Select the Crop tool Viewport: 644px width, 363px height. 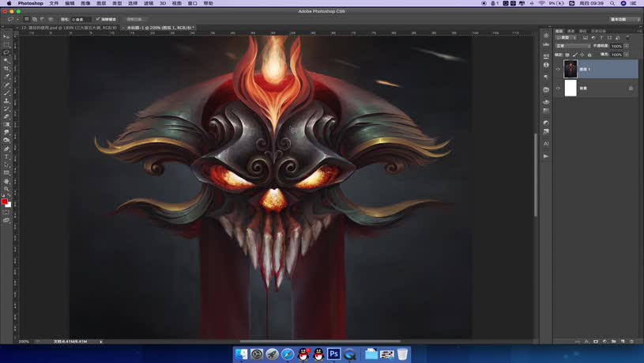tap(6, 69)
